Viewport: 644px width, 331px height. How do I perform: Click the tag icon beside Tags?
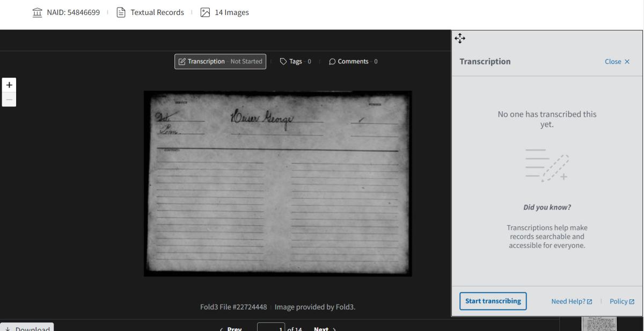tap(283, 61)
